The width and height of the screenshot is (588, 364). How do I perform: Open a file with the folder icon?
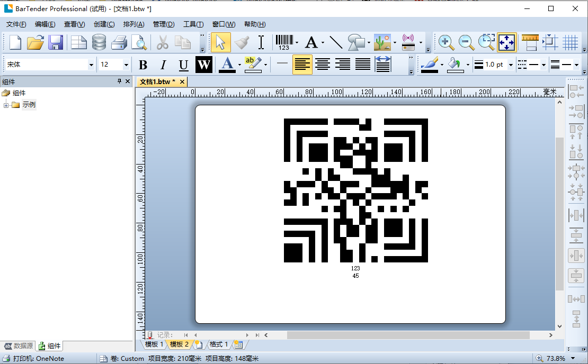tap(35, 42)
